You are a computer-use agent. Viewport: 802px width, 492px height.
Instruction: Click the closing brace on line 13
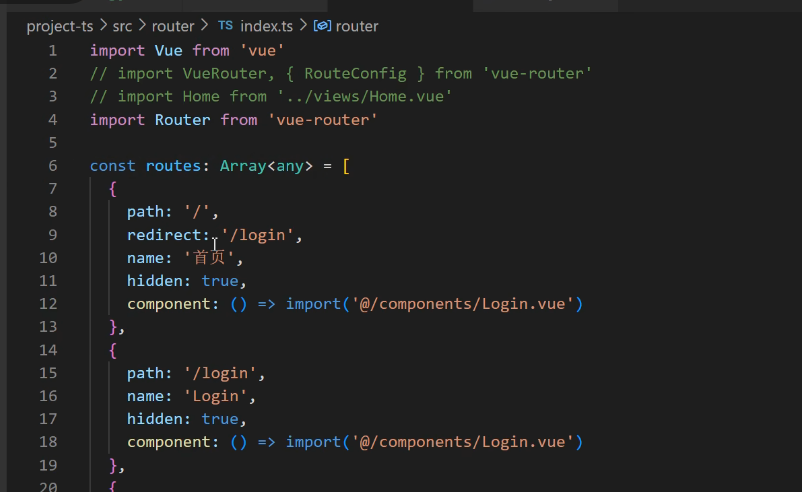pyautogui.click(x=113, y=327)
